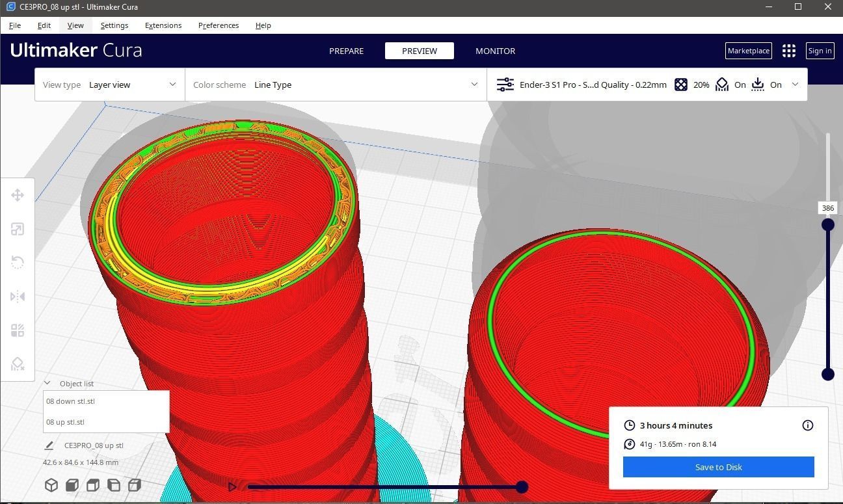Click the Ender-3 S1 Pro profile text
The width and height of the screenshot is (843, 504).
tap(593, 85)
